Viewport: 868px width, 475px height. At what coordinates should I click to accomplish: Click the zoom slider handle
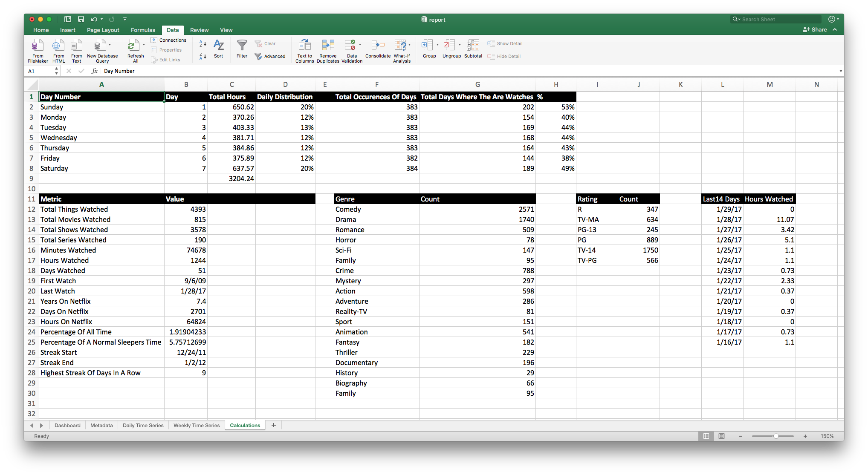tap(776, 436)
